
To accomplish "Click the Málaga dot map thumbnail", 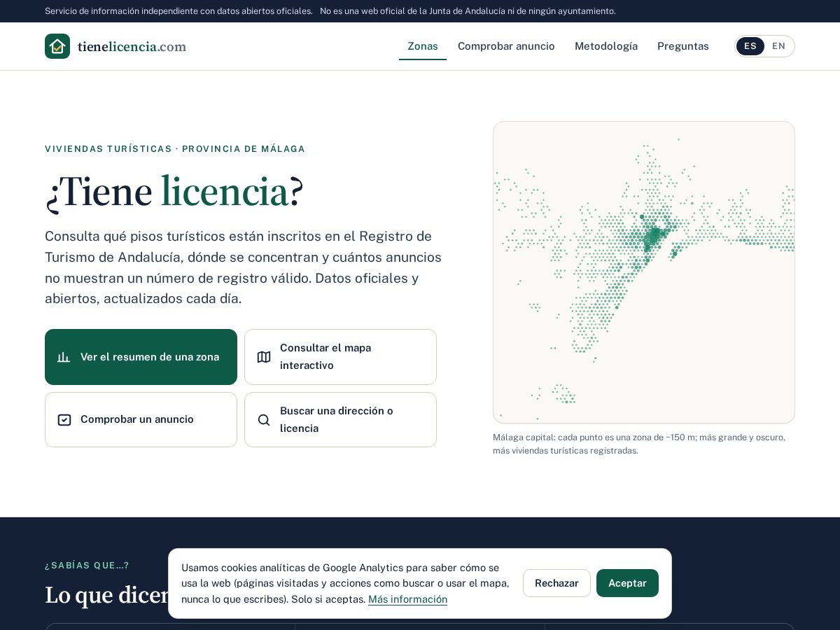I will pos(644,272).
